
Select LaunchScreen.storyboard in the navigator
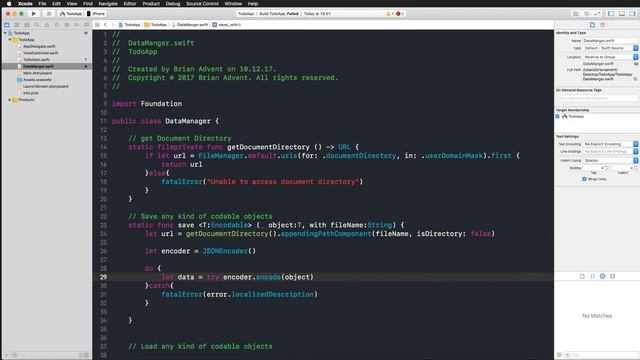[45, 87]
